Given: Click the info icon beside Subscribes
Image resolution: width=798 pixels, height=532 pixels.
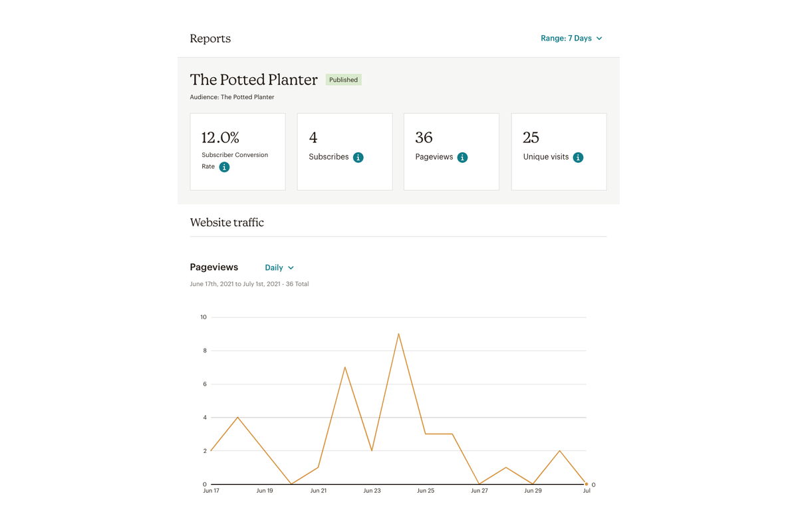Looking at the screenshot, I should (x=358, y=158).
